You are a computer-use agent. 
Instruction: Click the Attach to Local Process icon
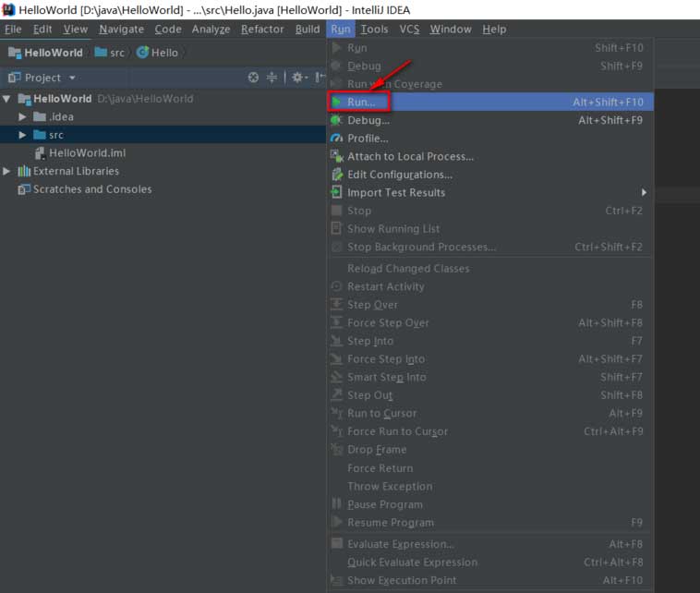tap(336, 156)
